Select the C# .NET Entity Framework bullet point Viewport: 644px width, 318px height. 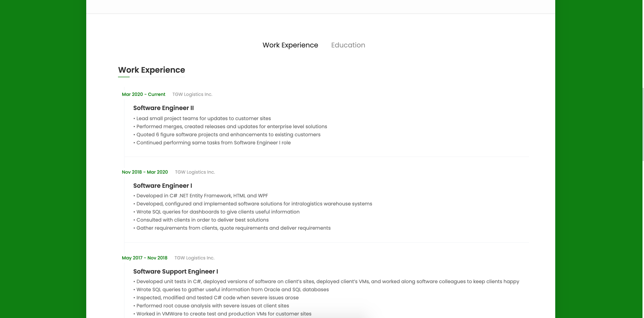coord(201,195)
